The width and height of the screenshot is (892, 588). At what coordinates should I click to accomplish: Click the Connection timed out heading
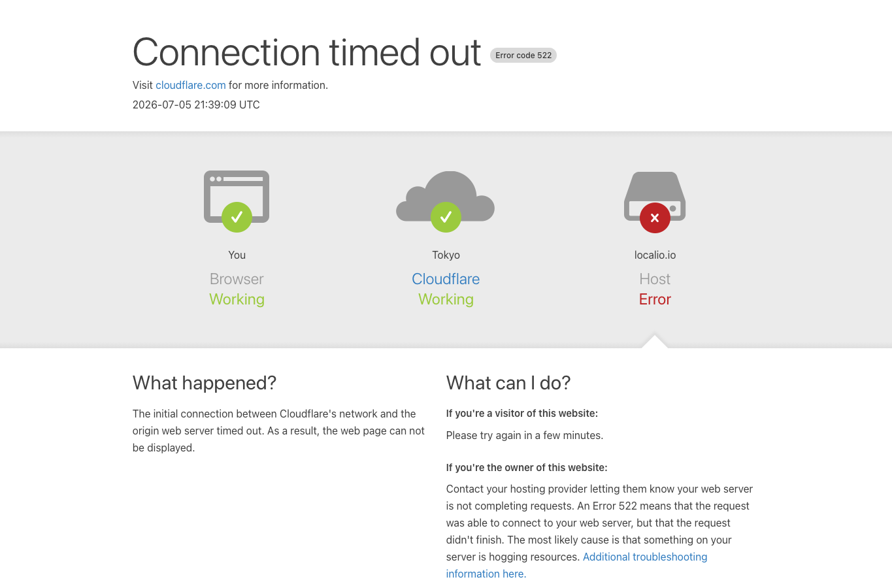307,52
